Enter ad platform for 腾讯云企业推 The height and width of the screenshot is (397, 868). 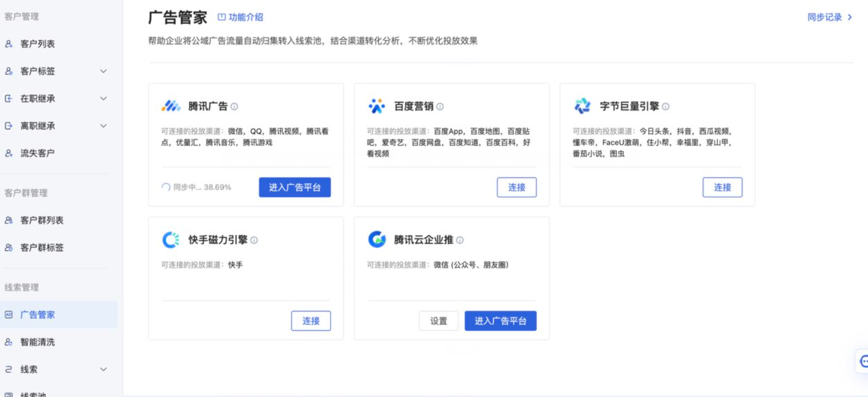500,321
